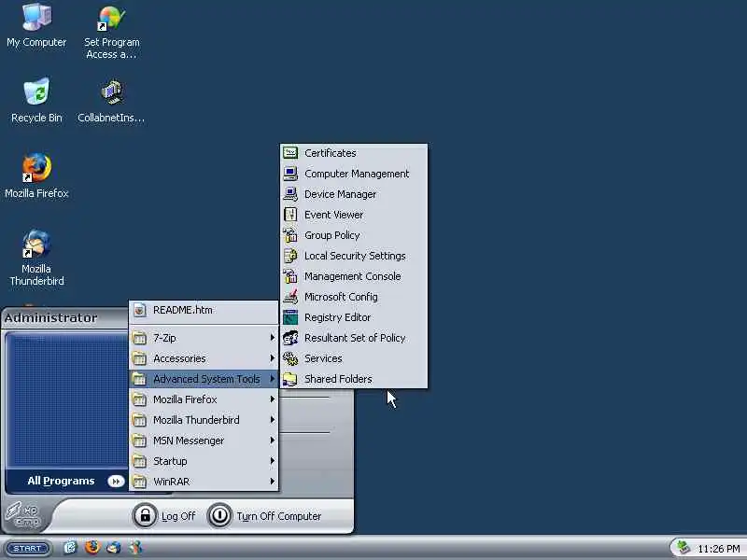Screen dimensions: 747x560
Task: Select the Startup program folder label
Action: coord(170,461)
